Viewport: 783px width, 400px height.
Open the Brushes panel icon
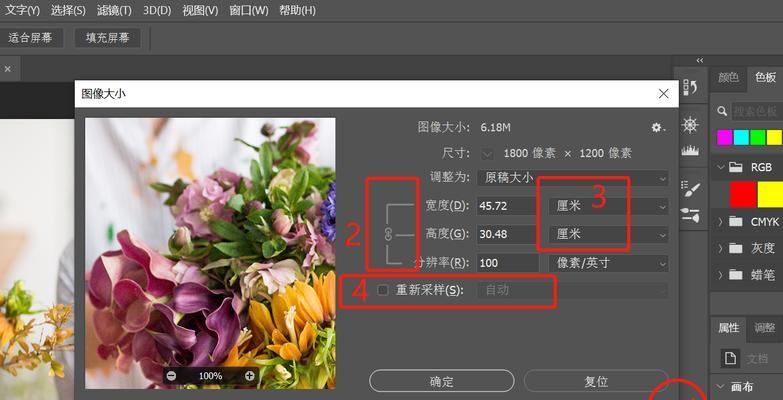691,215
